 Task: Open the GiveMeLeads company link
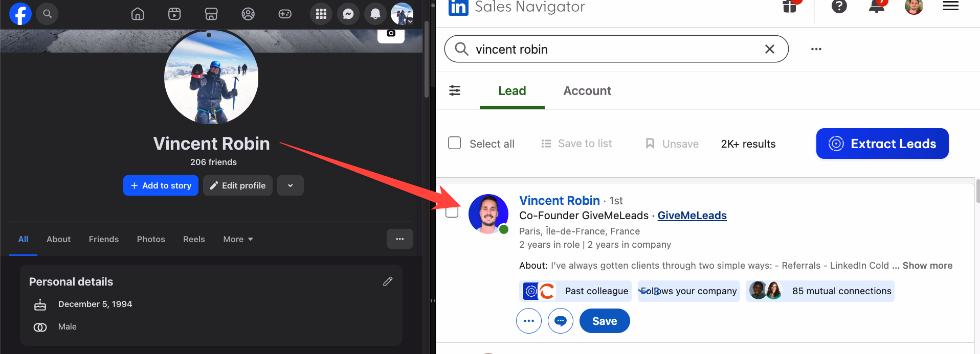(x=692, y=216)
